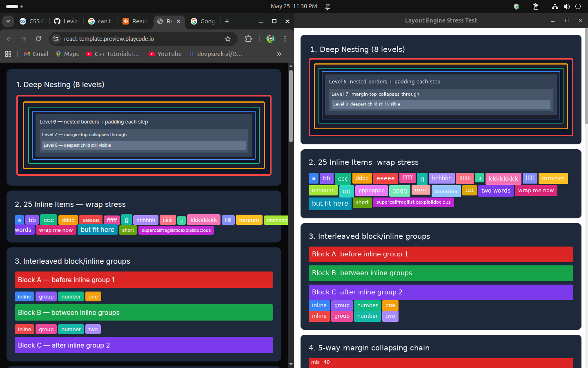Click "Level 8 — deepest child still visible" in Chrome
This screenshot has width=588, height=368.
click(144, 145)
